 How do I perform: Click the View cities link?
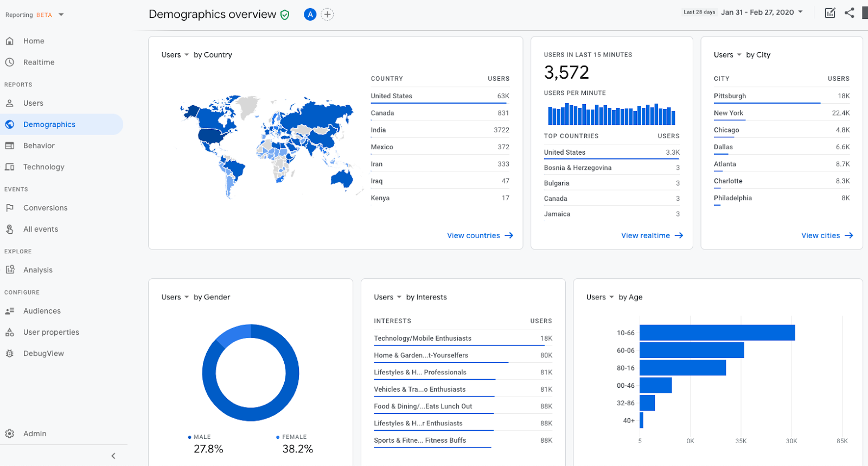[x=827, y=235]
